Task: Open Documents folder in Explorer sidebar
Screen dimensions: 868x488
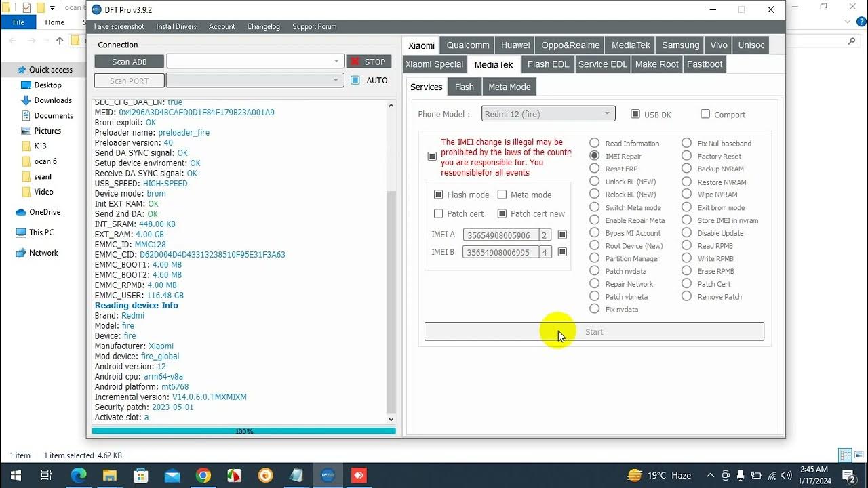Action: coord(53,115)
